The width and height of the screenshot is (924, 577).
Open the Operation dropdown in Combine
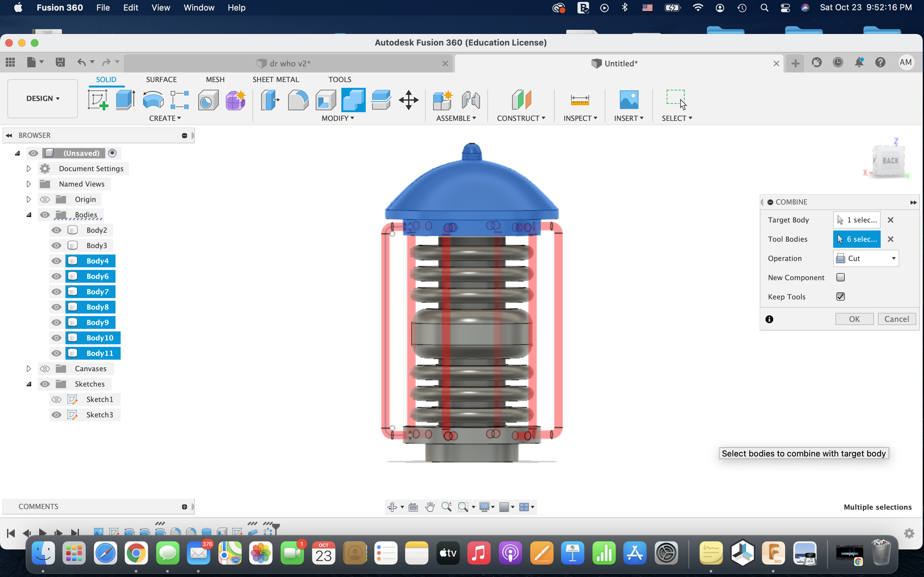(866, 258)
